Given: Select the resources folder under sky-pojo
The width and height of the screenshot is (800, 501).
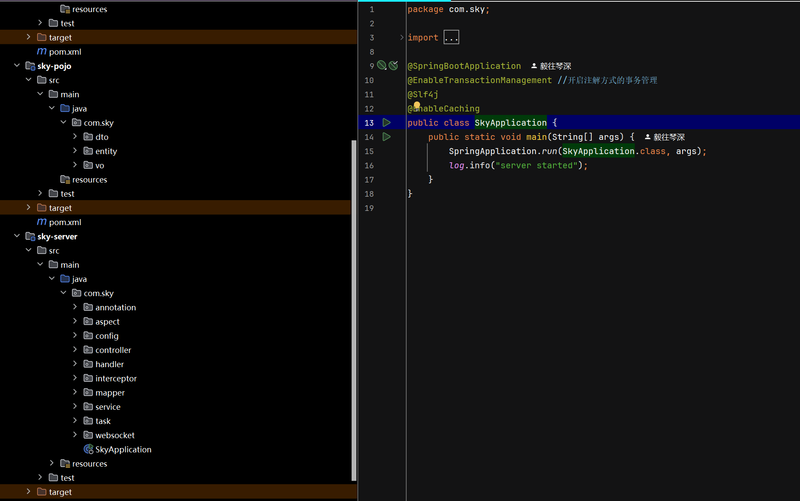Looking at the screenshot, I should [84, 180].
